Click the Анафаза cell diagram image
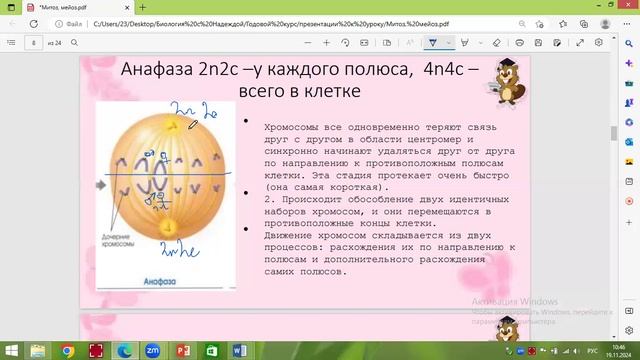 point(166,195)
